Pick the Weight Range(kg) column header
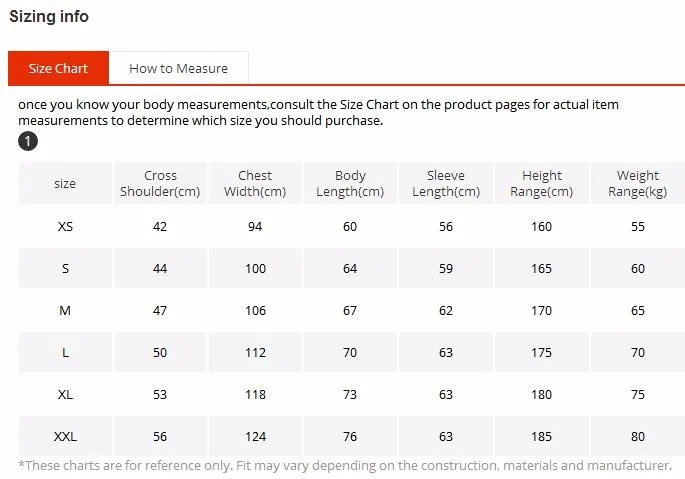 pos(638,184)
